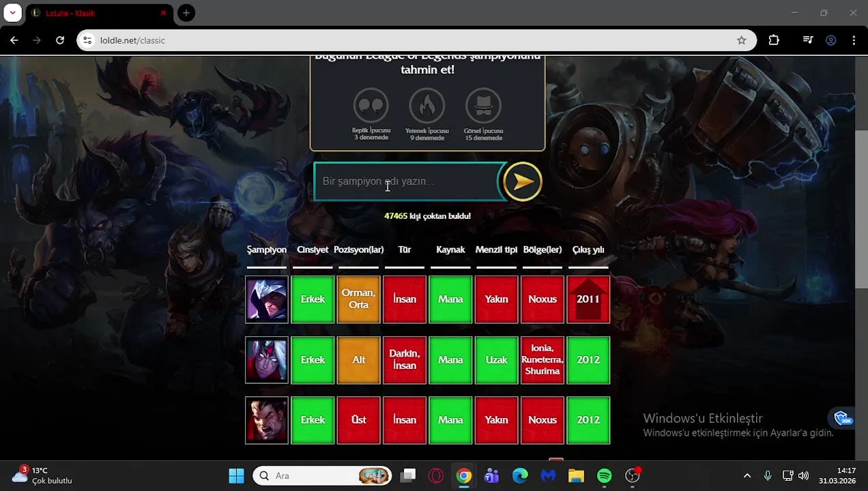
Task: Click the Görsel ipucu hint icon
Action: click(x=483, y=106)
